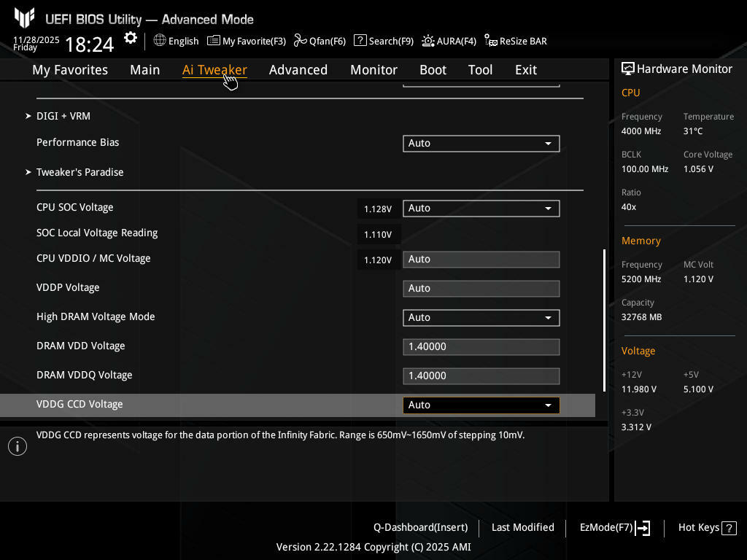Switch to the Advanced tab
This screenshot has height=560, width=747.
tap(298, 70)
